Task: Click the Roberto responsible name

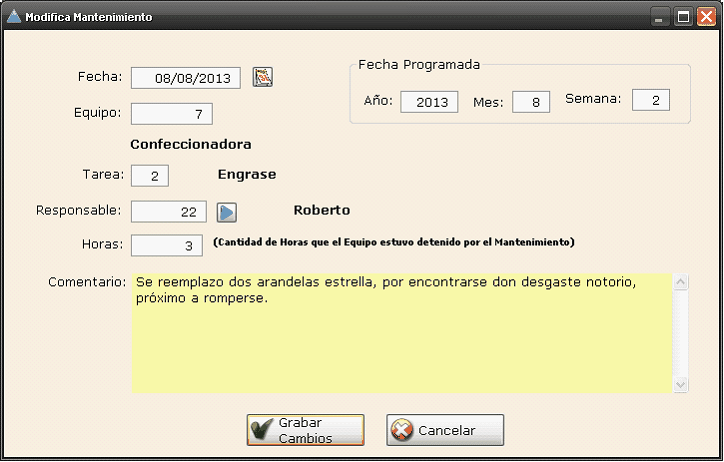Action: 322,210
